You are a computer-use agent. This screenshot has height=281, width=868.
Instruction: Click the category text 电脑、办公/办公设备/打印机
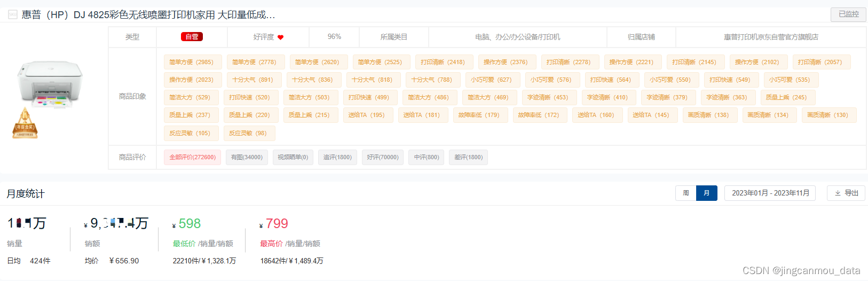point(518,37)
